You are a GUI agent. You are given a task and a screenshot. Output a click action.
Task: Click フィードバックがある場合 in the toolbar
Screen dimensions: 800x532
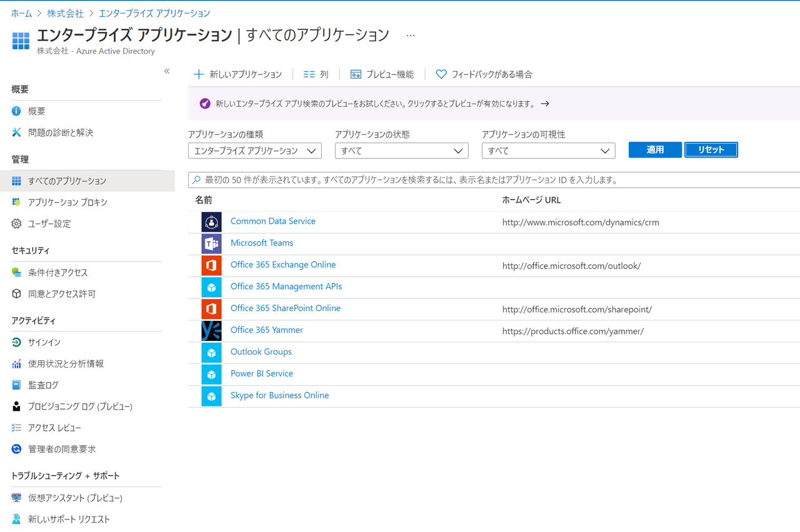tap(484, 74)
